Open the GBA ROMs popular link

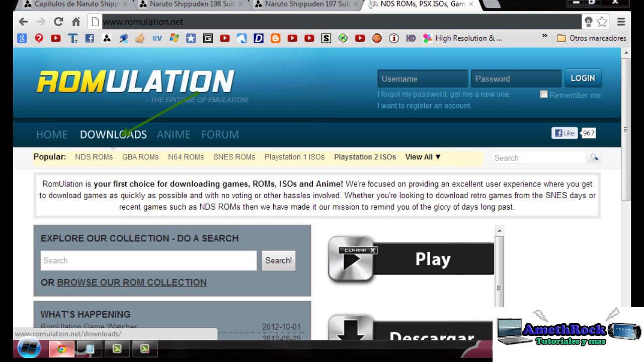(140, 157)
